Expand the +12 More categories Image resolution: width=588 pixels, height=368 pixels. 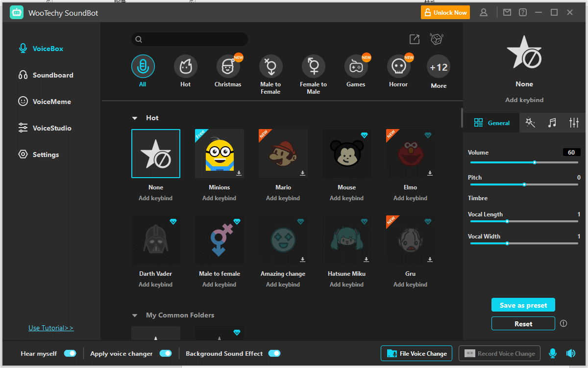[439, 68]
